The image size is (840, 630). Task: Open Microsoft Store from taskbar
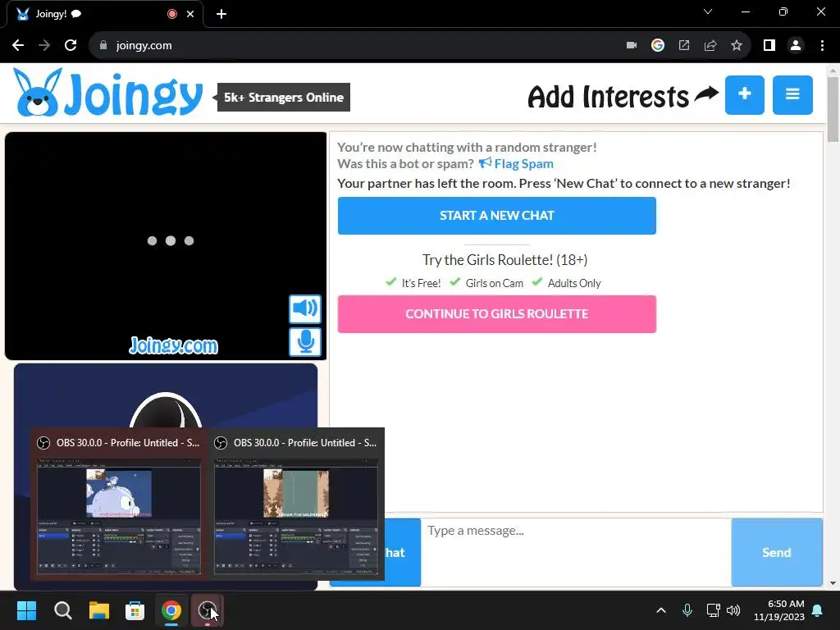(x=135, y=610)
